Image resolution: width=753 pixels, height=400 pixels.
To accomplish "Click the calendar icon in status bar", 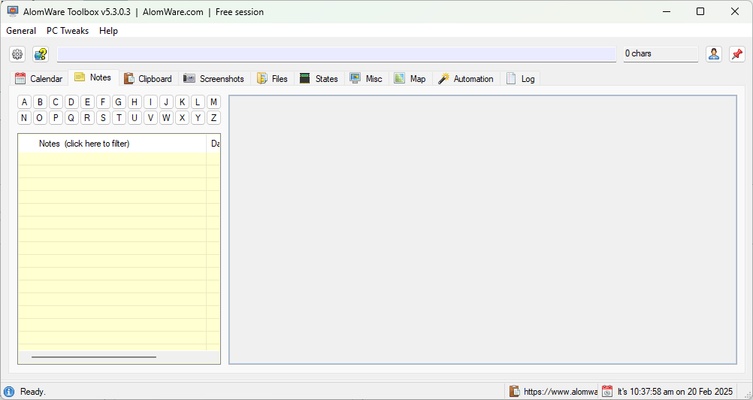I will pyautogui.click(x=607, y=391).
